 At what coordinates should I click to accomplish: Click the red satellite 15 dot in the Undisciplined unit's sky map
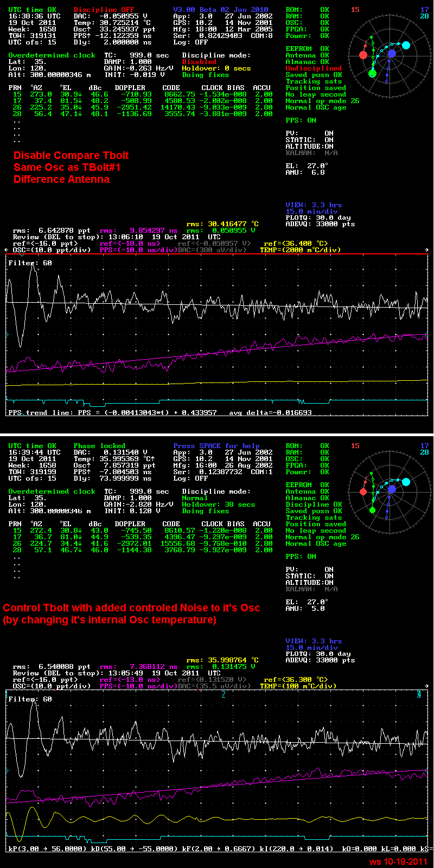[x=363, y=55]
